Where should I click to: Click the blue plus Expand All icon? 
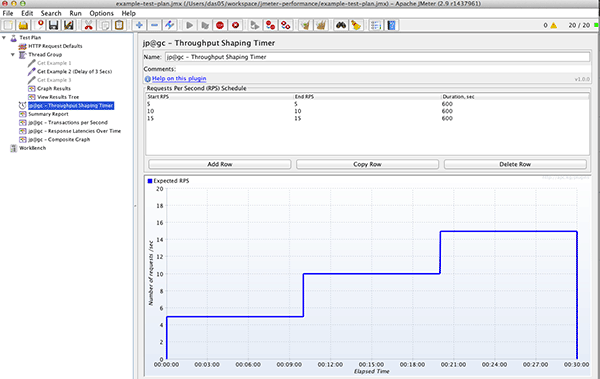point(139,25)
